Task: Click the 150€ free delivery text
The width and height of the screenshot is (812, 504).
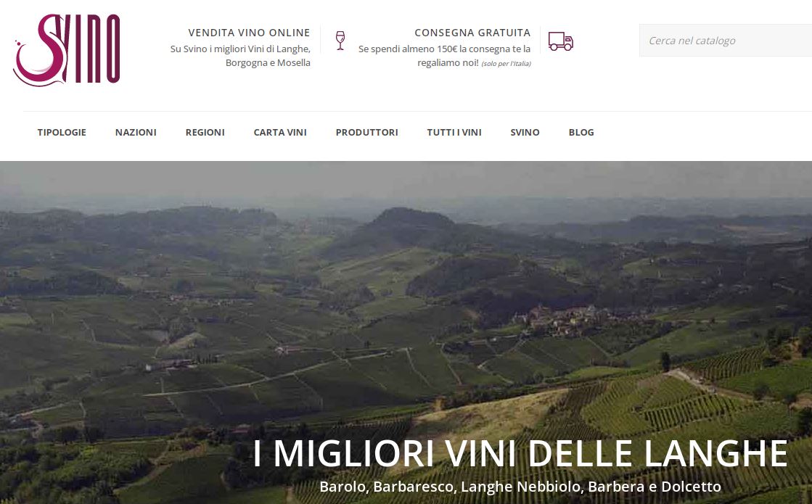Action: coord(444,56)
